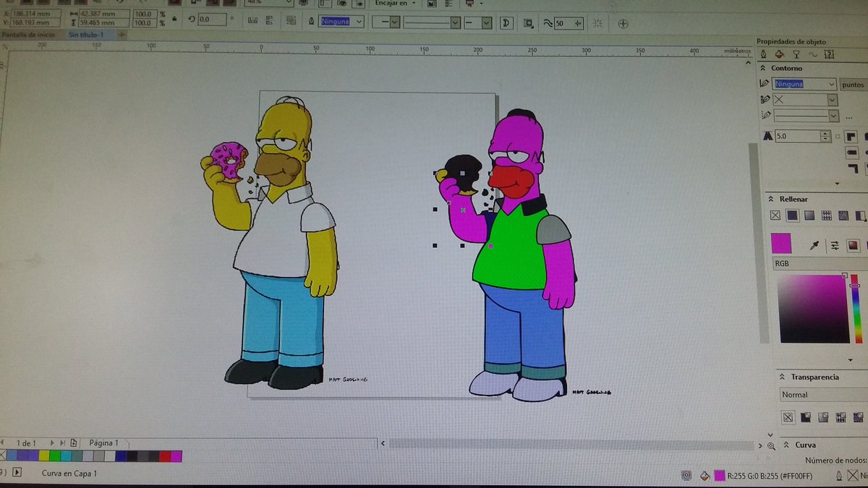The width and height of the screenshot is (868, 488).
Task: Open the Contorno tab icon in Propiedades de objeto
Action: click(x=764, y=54)
